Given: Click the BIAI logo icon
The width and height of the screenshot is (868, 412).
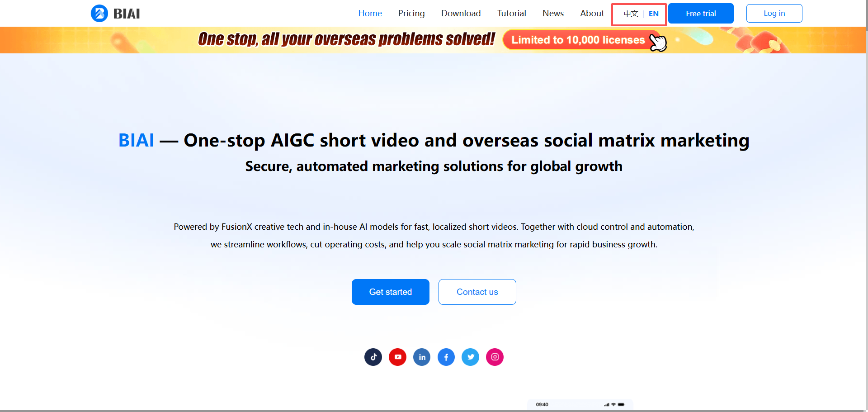Looking at the screenshot, I should (x=99, y=14).
